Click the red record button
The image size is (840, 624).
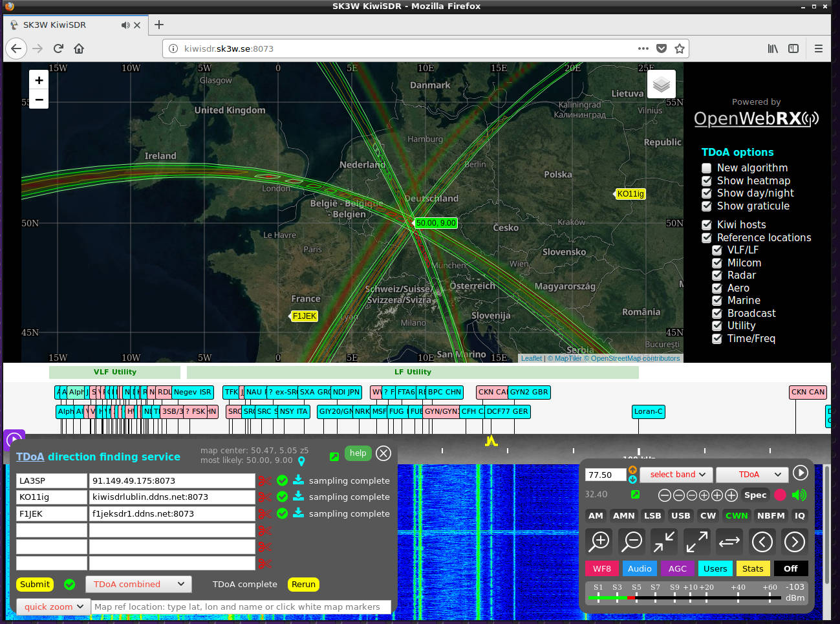click(780, 495)
